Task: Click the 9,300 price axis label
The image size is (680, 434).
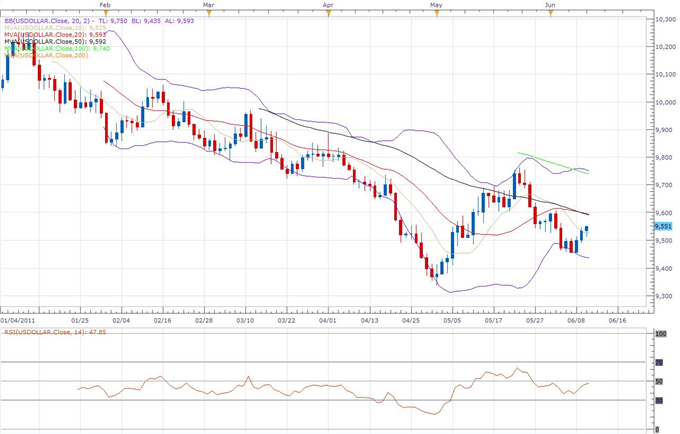Action: click(x=665, y=297)
